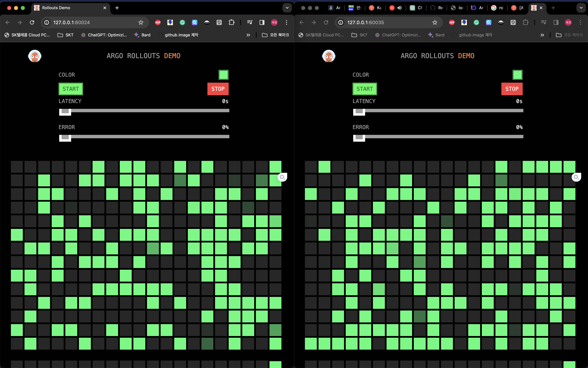Open SKT bookmark folder in left window
Image resolution: width=588 pixels, height=368 pixels.
click(66, 35)
